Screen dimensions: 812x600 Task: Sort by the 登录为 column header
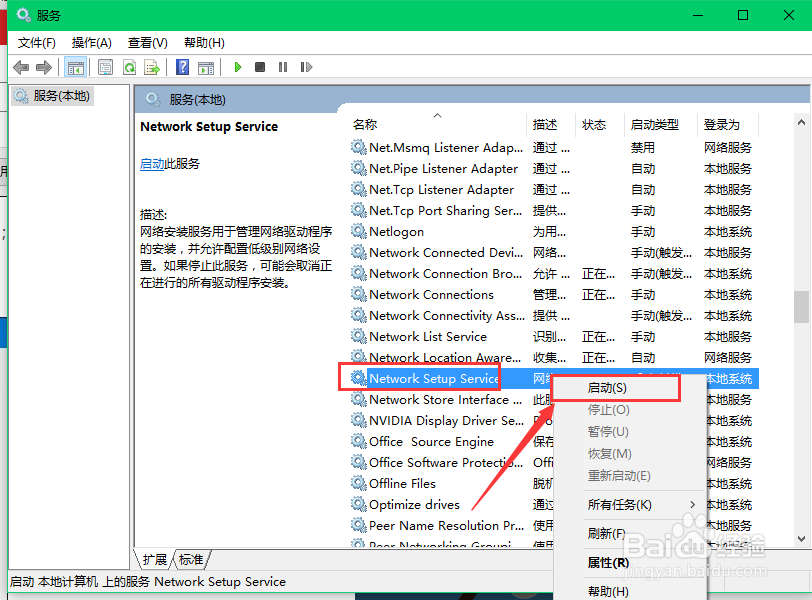click(728, 125)
